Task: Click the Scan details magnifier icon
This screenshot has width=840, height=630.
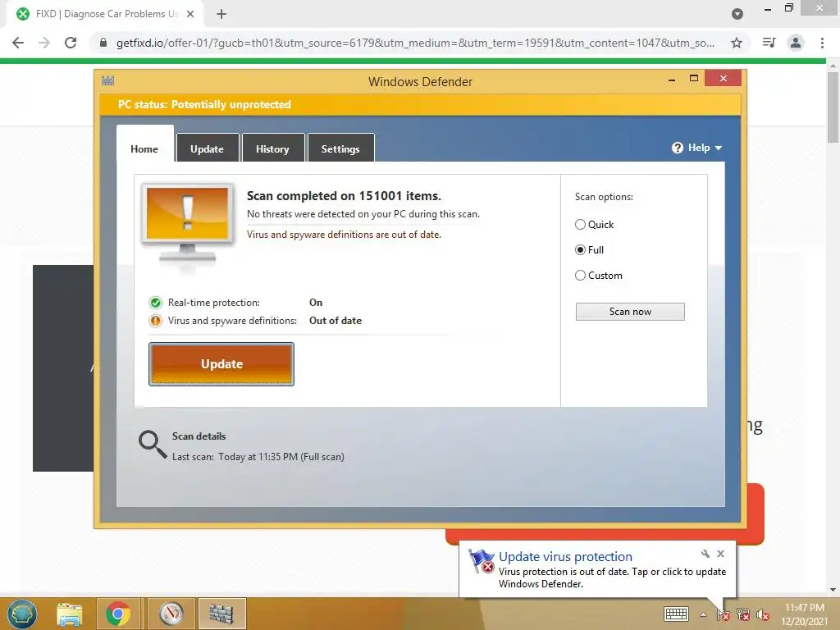Action: [153, 444]
